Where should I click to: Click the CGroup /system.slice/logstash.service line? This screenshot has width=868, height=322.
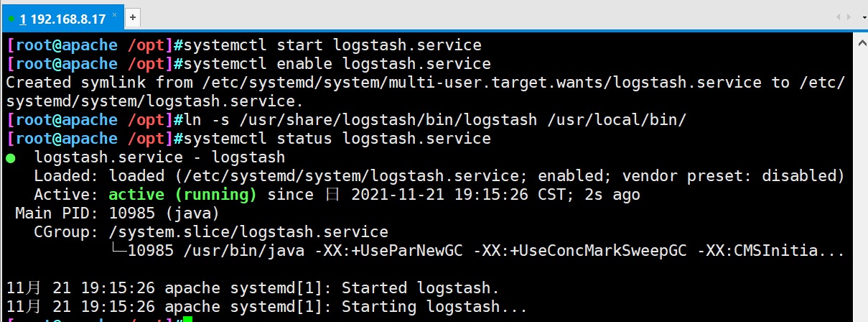pyautogui.click(x=211, y=231)
